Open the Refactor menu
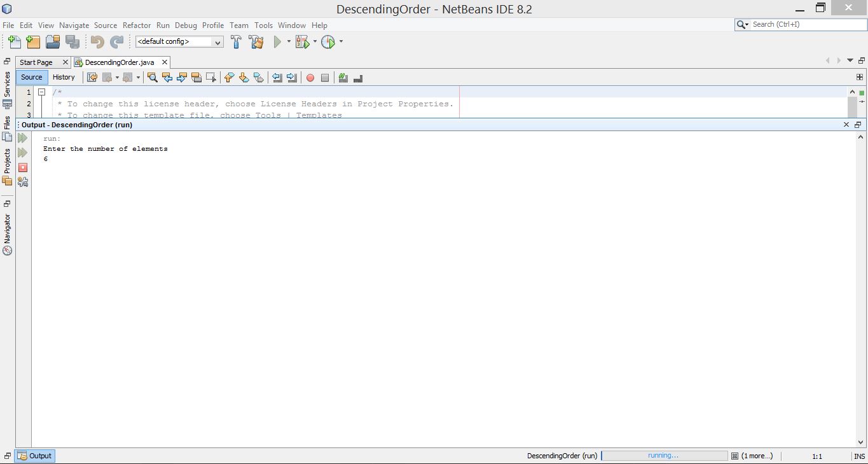 [137, 25]
